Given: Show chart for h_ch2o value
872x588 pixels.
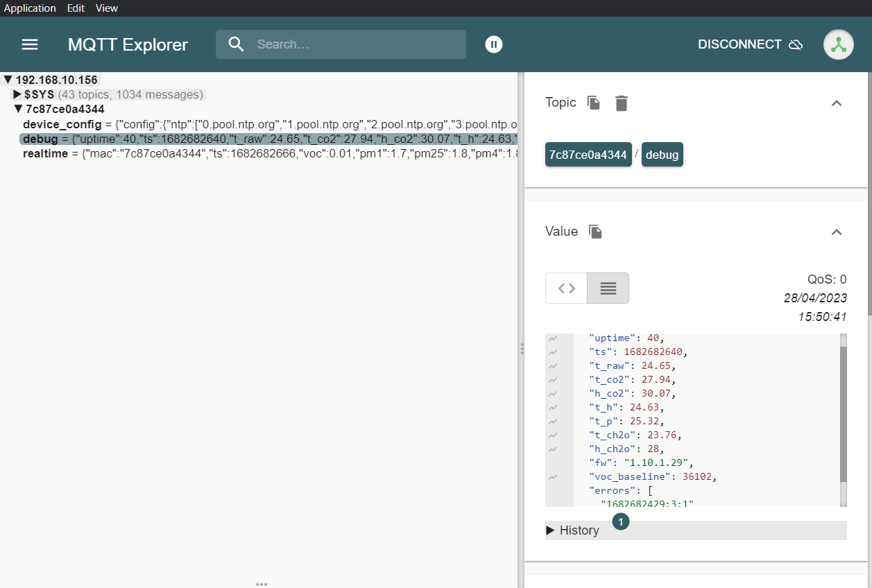Looking at the screenshot, I should tap(553, 449).
